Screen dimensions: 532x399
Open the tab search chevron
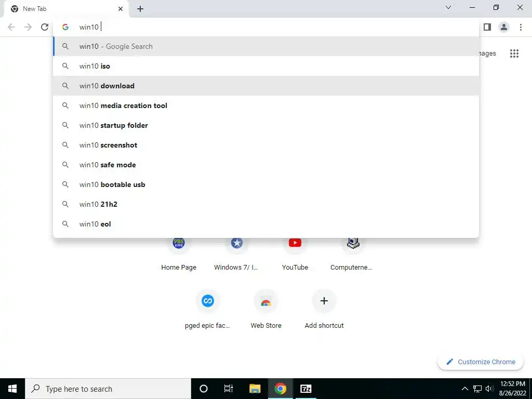[448, 7]
